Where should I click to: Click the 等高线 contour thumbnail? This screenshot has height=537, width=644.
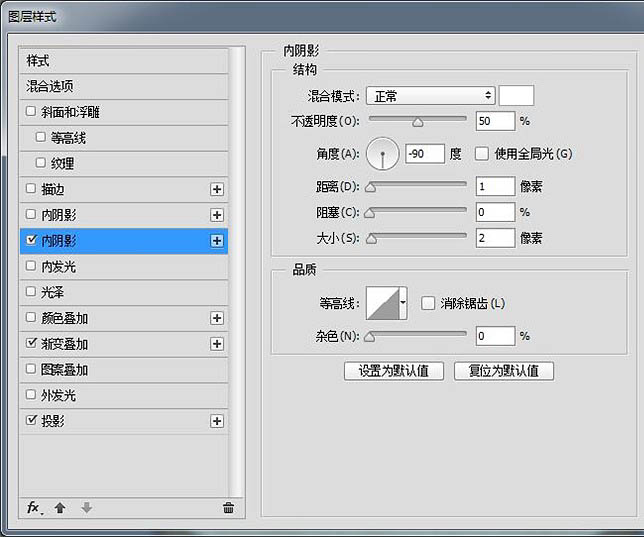click(383, 303)
